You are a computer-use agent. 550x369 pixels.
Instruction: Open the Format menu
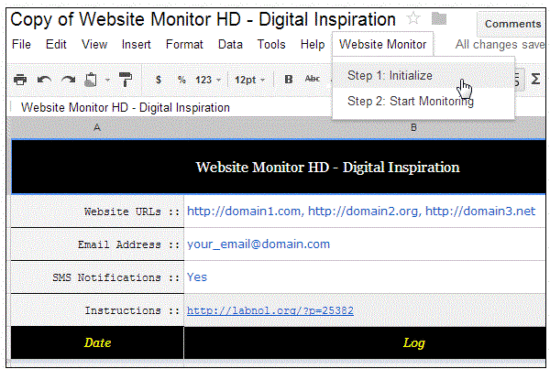click(185, 45)
